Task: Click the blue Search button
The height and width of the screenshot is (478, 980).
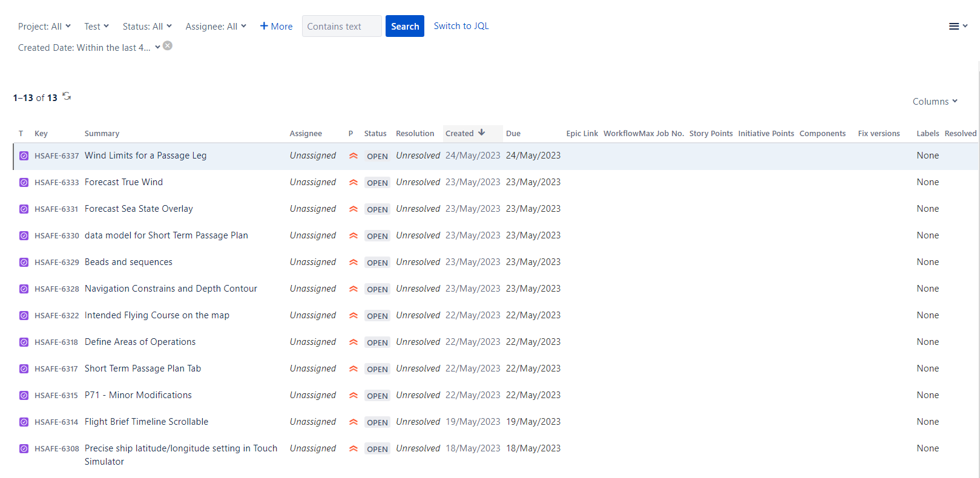Action: [405, 26]
